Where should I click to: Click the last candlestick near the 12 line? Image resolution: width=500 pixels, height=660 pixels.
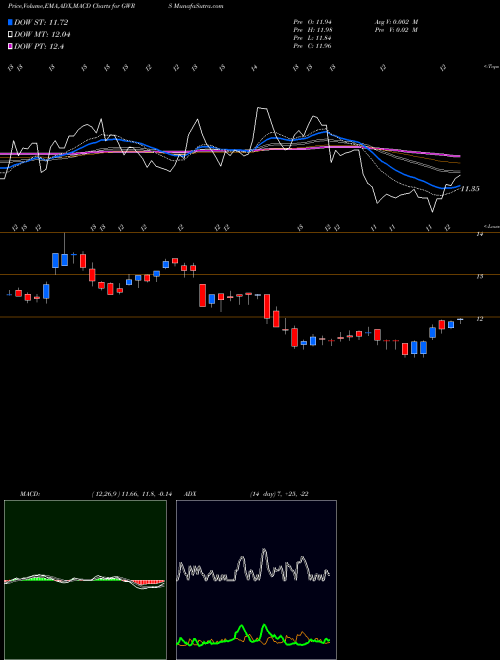point(460,320)
